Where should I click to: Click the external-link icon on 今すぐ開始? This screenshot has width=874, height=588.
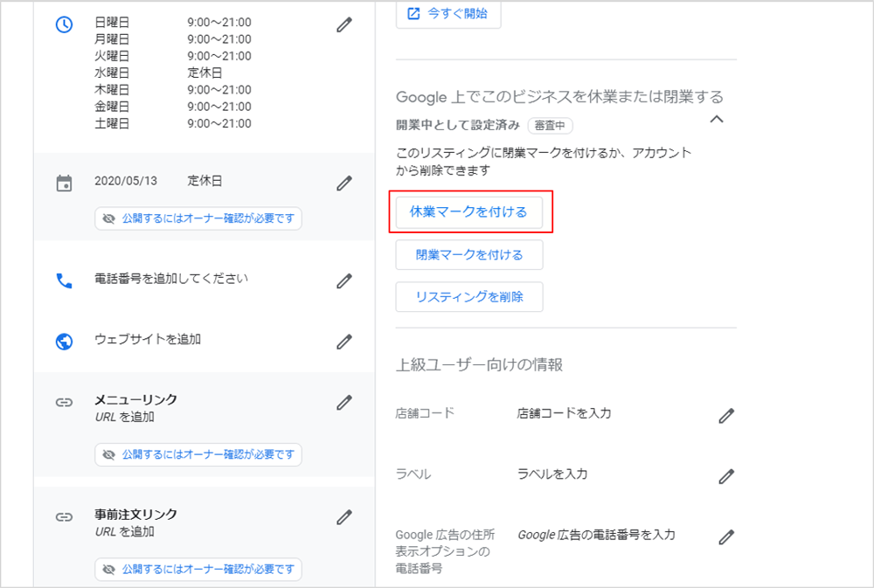(412, 13)
